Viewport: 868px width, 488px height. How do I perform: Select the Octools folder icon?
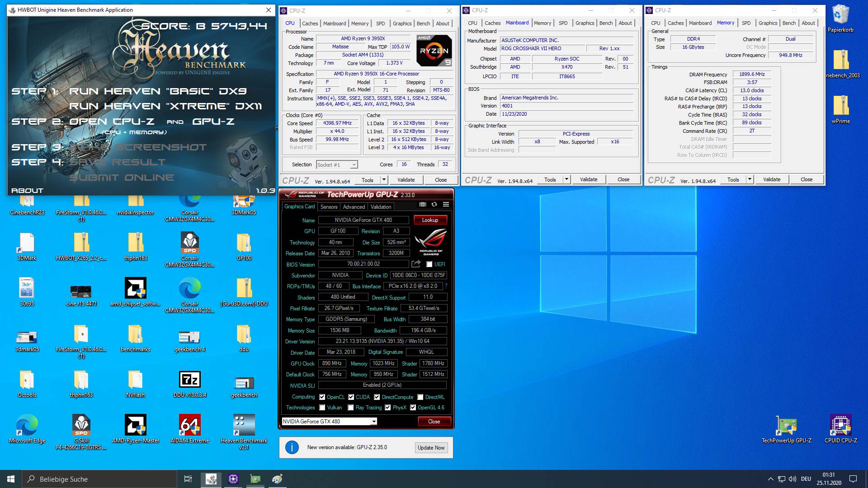click(x=27, y=384)
